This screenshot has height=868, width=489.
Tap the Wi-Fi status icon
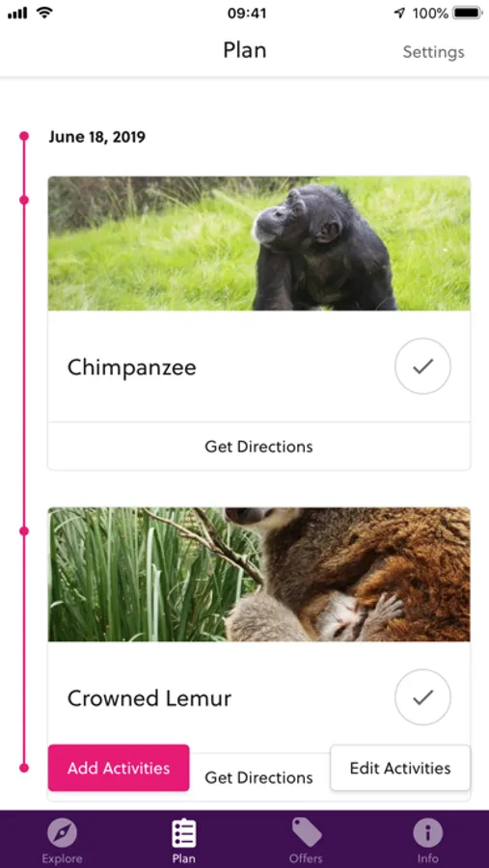[x=45, y=14]
